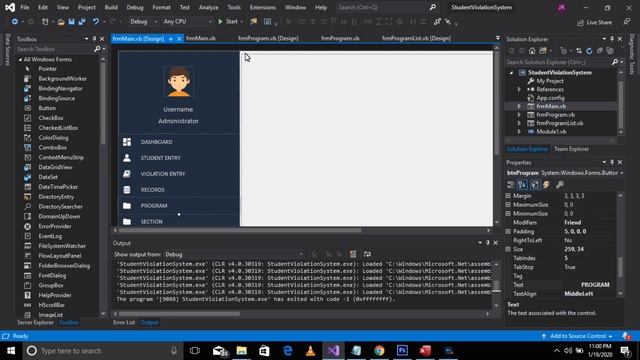Click the RECORDS button on the form

point(179,190)
